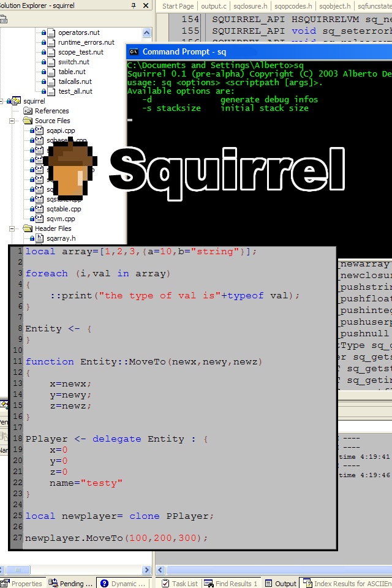This screenshot has width=392, height=588.
Task: Open the Pending Checkins tab
Action: 70,583
